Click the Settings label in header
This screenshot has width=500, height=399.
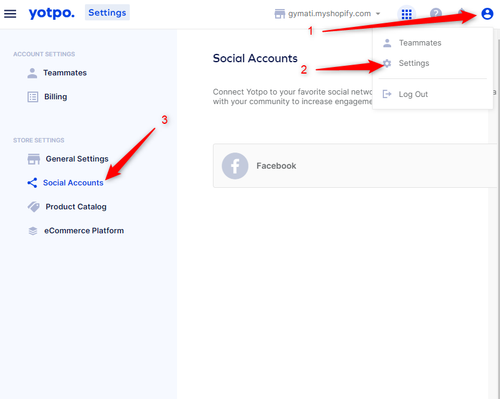[x=107, y=13]
